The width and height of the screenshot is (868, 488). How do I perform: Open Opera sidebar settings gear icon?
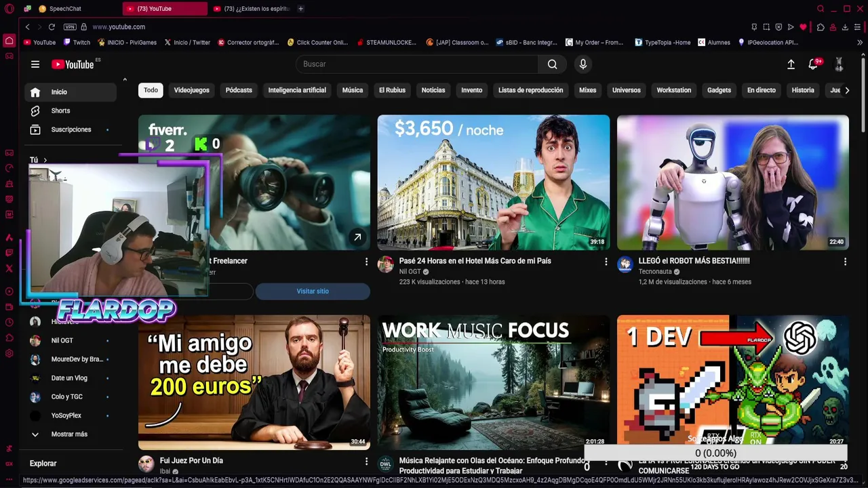tap(9, 353)
